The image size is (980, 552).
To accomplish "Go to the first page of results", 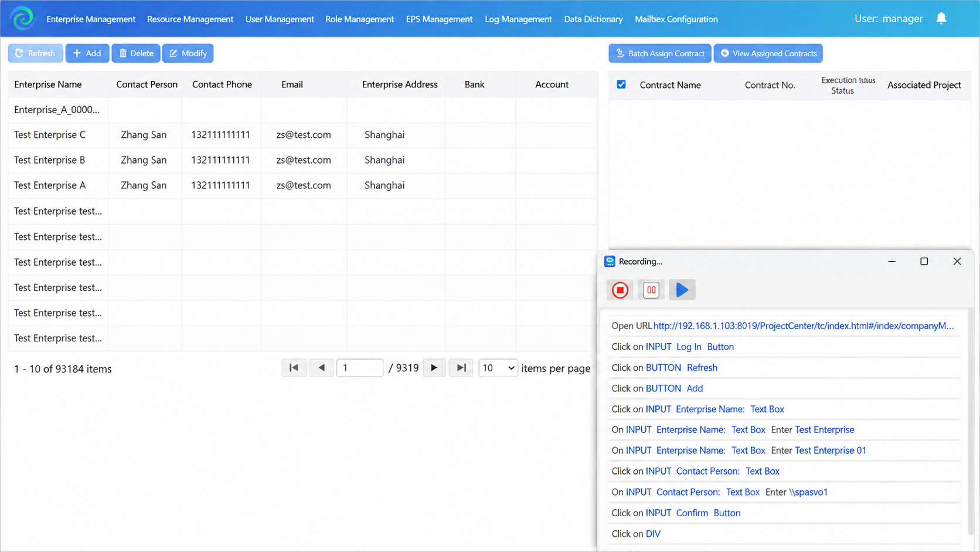I will tap(294, 368).
